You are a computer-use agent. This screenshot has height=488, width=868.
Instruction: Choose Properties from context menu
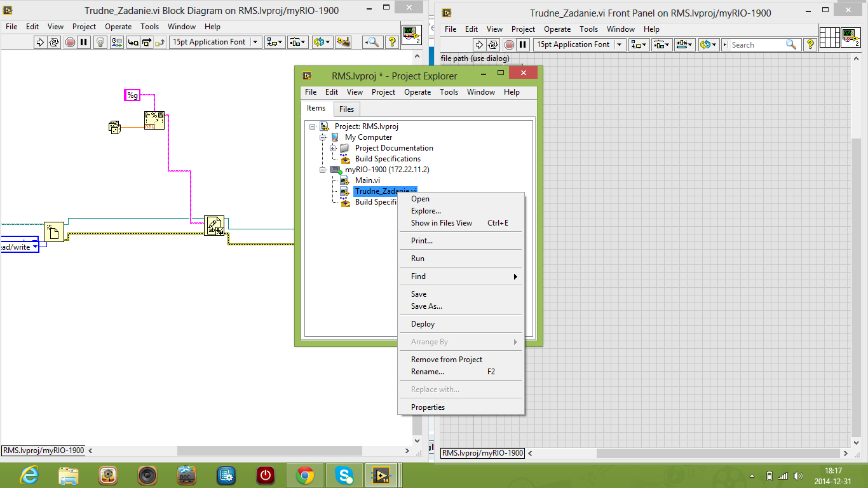click(x=461, y=407)
